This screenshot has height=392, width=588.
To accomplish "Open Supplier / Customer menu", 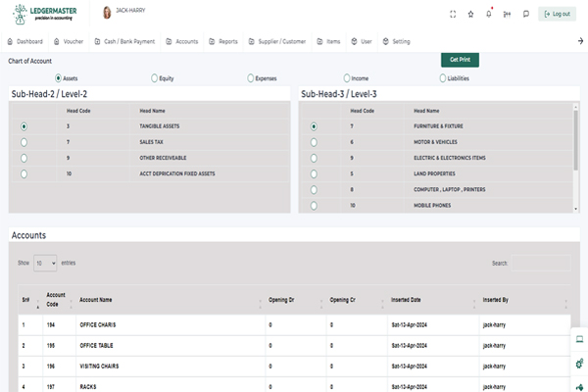I will (x=277, y=41).
